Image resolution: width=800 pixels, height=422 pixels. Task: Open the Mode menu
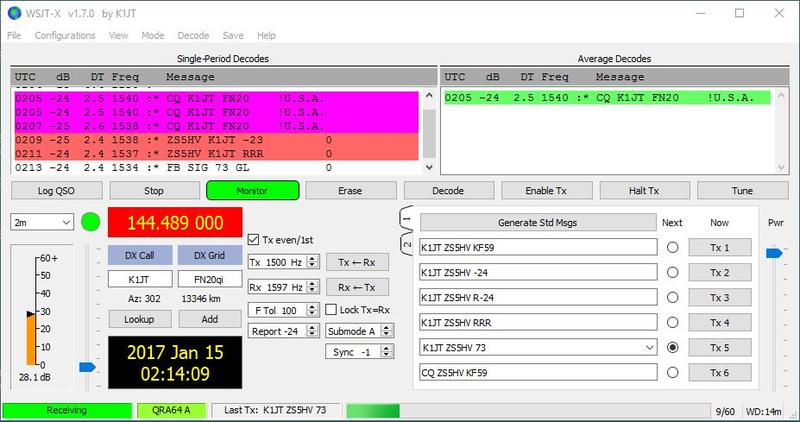coord(153,35)
